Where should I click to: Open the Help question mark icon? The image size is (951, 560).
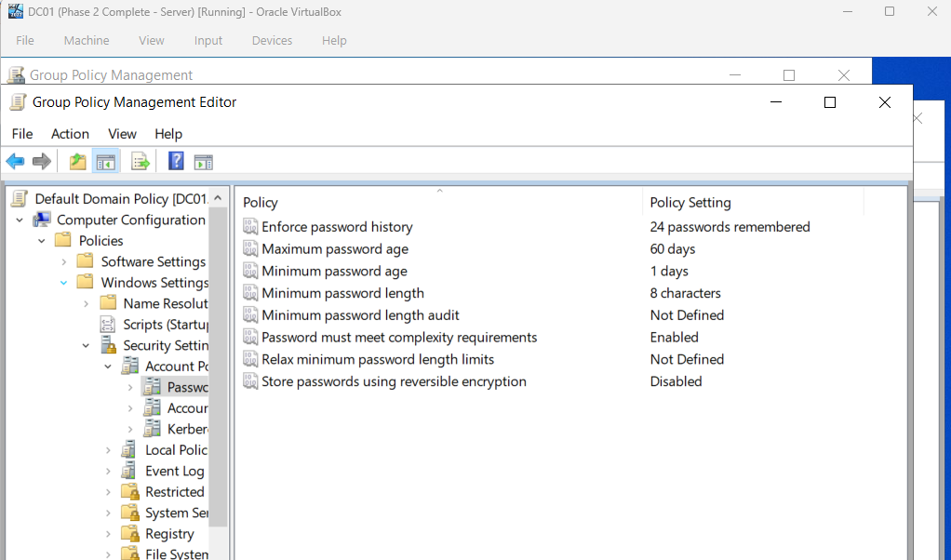pos(176,161)
